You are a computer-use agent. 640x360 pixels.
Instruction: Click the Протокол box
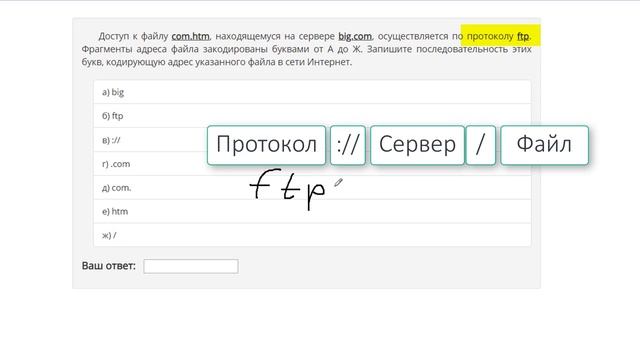(267, 145)
